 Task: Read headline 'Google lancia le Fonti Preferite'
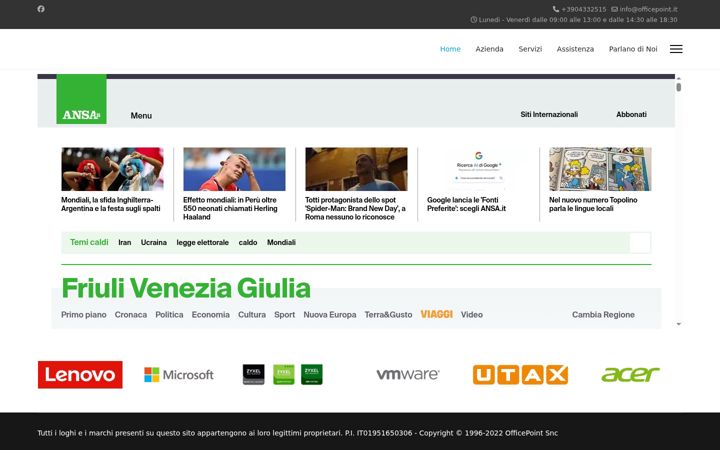(x=467, y=204)
